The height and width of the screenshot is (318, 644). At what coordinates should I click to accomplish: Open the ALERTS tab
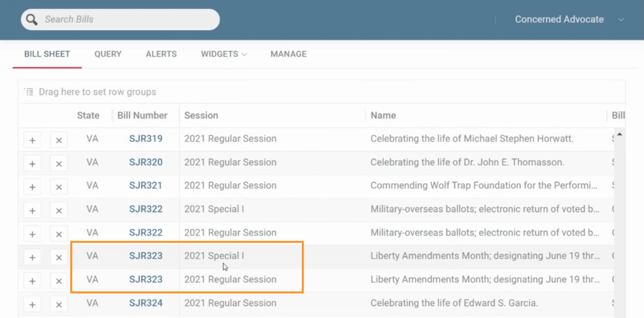pyautogui.click(x=161, y=54)
